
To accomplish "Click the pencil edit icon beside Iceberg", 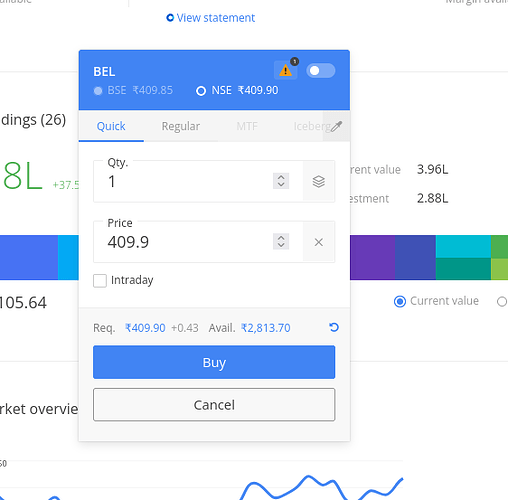I will [x=336, y=126].
